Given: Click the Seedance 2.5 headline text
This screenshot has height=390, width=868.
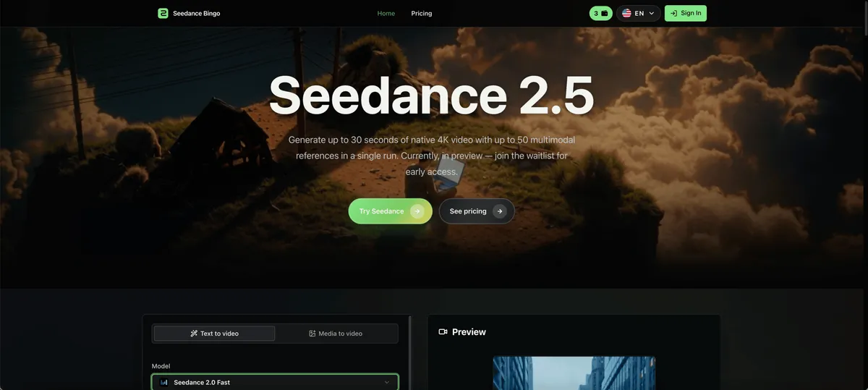Looking at the screenshot, I should (x=431, y=96).
